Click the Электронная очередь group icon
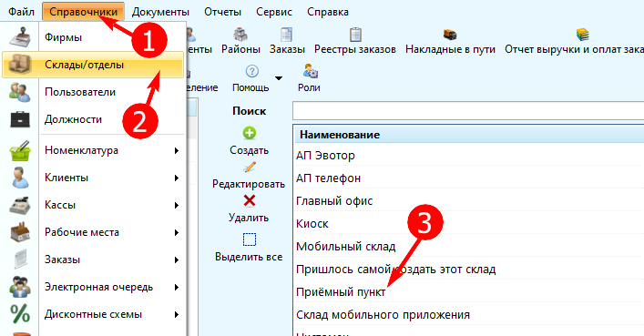644x336 pixels. (19, 287)
